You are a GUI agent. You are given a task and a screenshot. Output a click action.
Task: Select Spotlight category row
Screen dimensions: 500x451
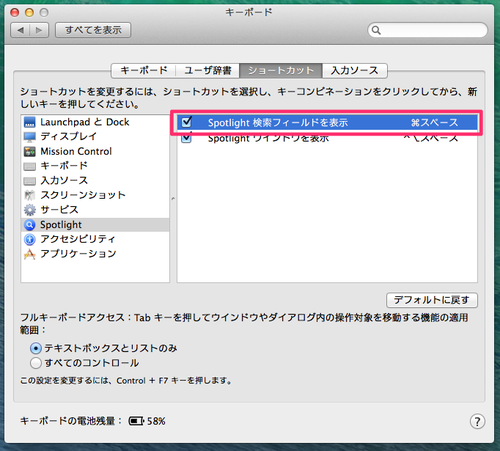[95, 225]
